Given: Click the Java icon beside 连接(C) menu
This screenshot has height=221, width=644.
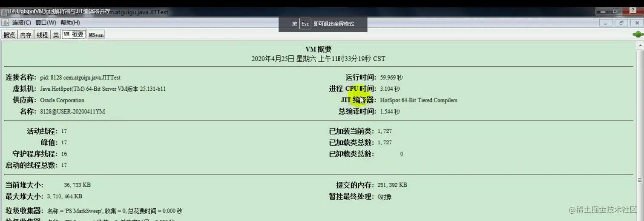Looking at the screenshot, I should pos(6,23).
